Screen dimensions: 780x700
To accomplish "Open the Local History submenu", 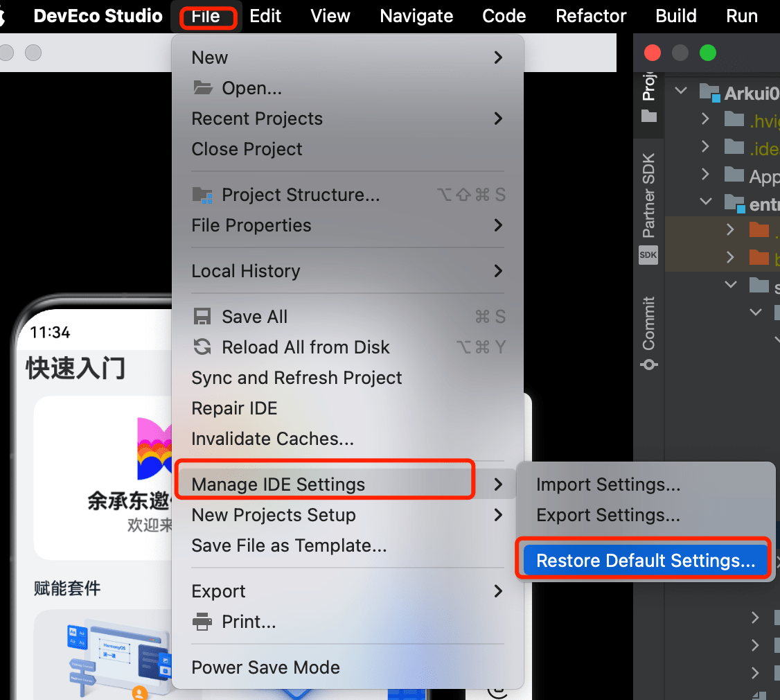I will pyautogui.click(x=347, y=271).
